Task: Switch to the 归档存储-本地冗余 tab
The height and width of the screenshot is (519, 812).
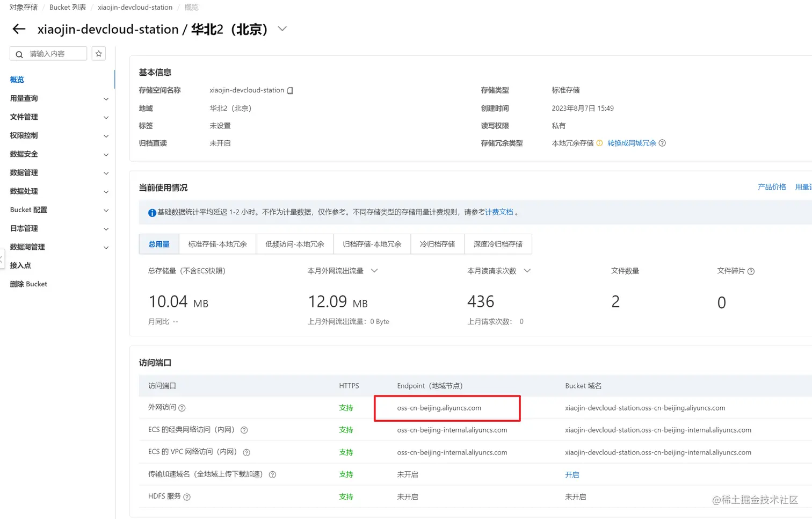Action: 372,244
